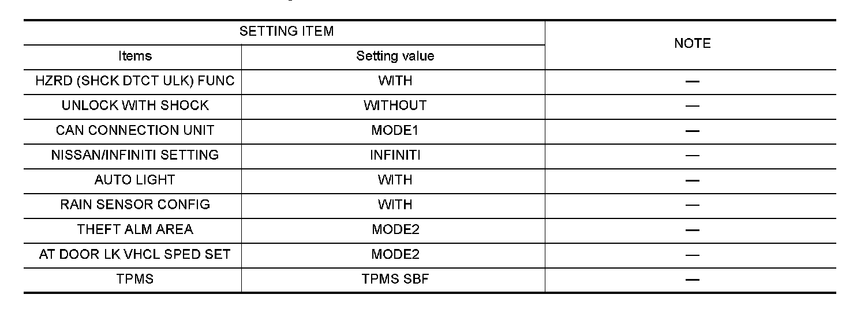Screen dimensions: 868x317
Task: Select the TPMS SBF setting value
Action: pyautogui.click(x=395, y=280)
